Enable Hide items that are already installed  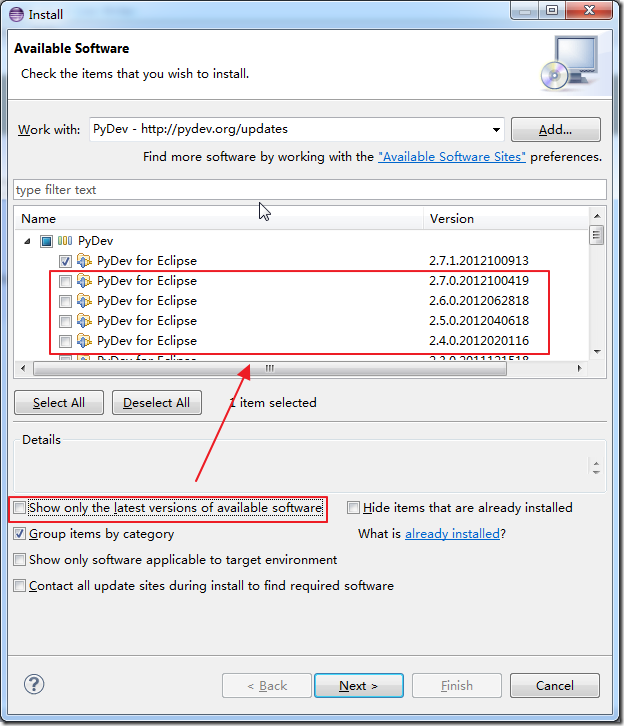tap(353, 507)
